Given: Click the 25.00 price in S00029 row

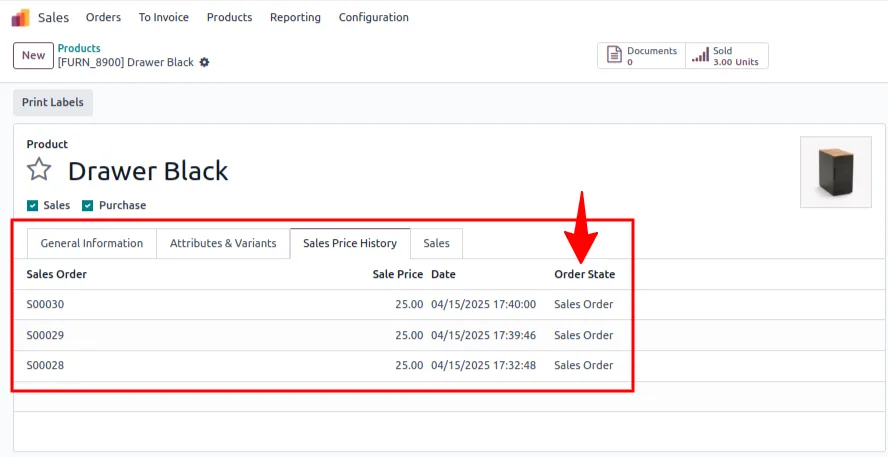Looking at the screenshot, I should point(409,335).
